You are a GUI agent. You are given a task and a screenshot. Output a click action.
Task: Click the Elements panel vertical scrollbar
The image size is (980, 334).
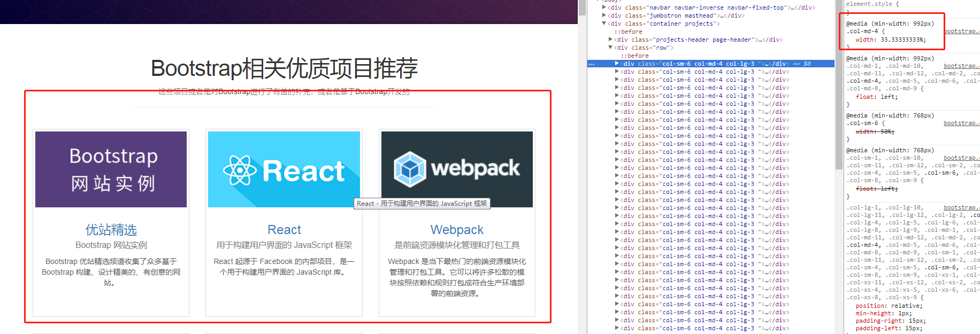point(838,86)
